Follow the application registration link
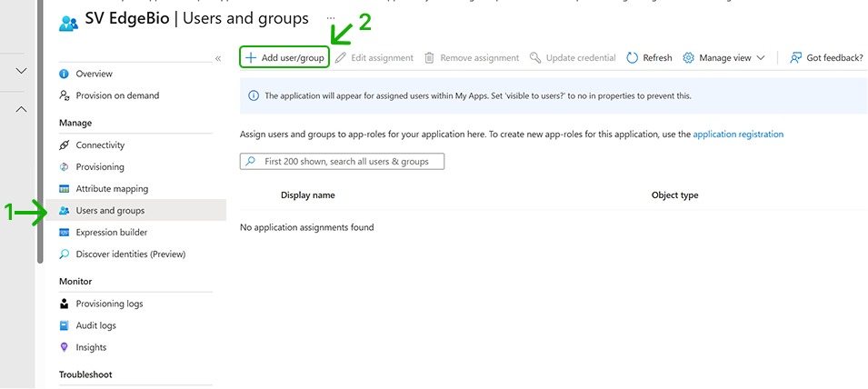Viewport: 868px width, 389px height. pos(738,134)
